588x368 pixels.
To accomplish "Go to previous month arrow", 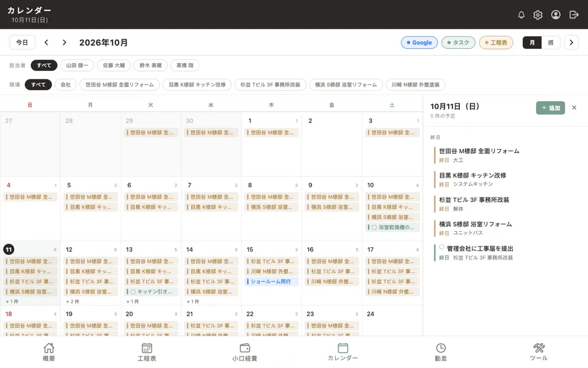I will pos(46,42).
